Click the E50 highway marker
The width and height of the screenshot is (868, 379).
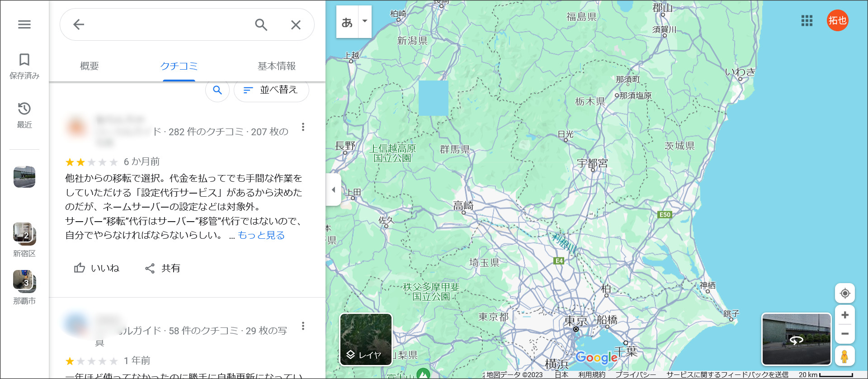pyautogui.click(x=665, y=215)
